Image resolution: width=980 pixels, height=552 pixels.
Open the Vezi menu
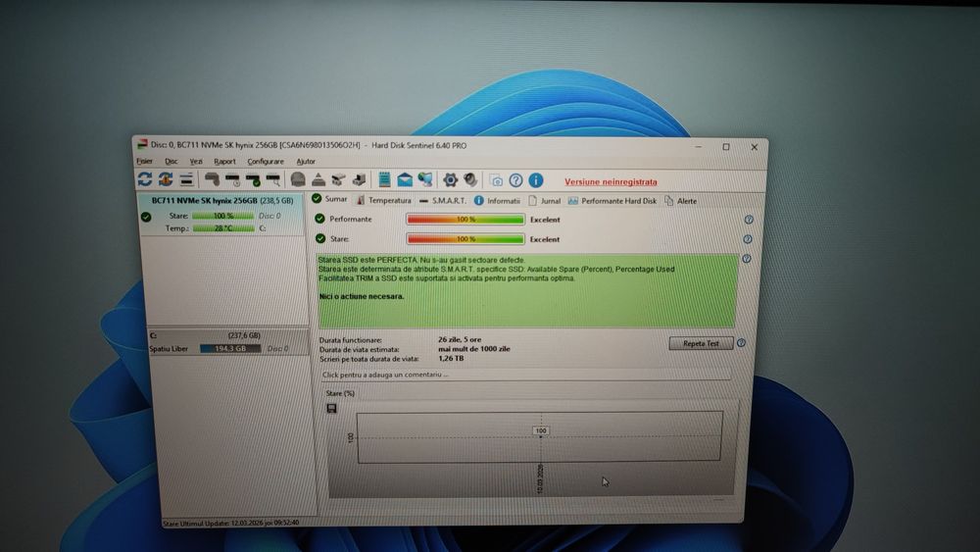(x=196, y=162)
